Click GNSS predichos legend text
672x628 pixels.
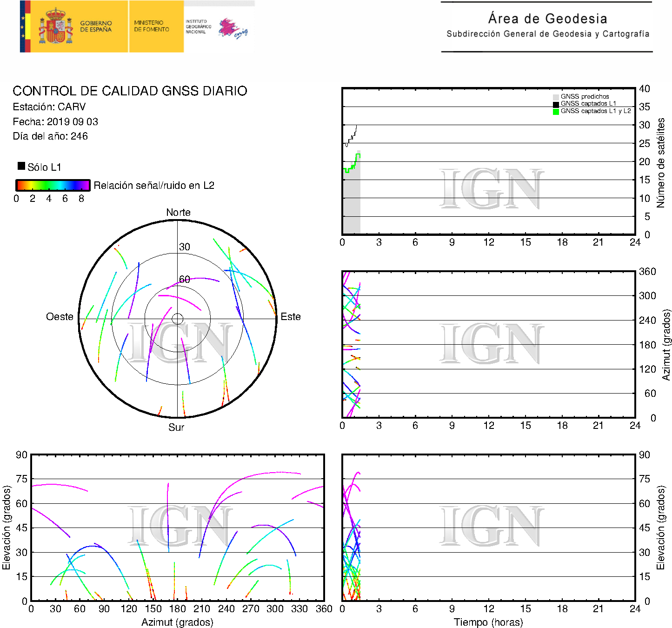(585, 97)
